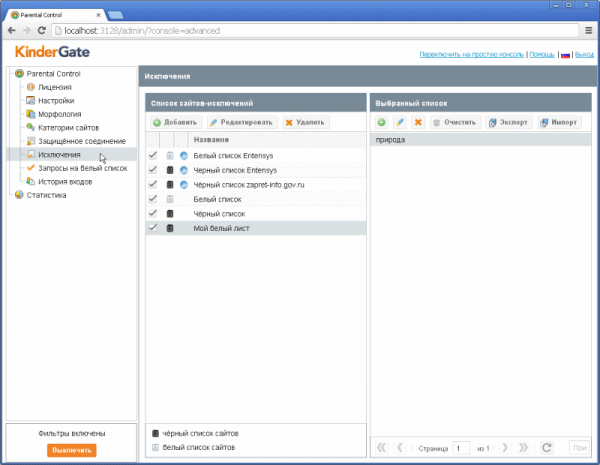Click the Добавить button in the exclusion list
This screenshot has width=600, height=465.
pos(174,122)
